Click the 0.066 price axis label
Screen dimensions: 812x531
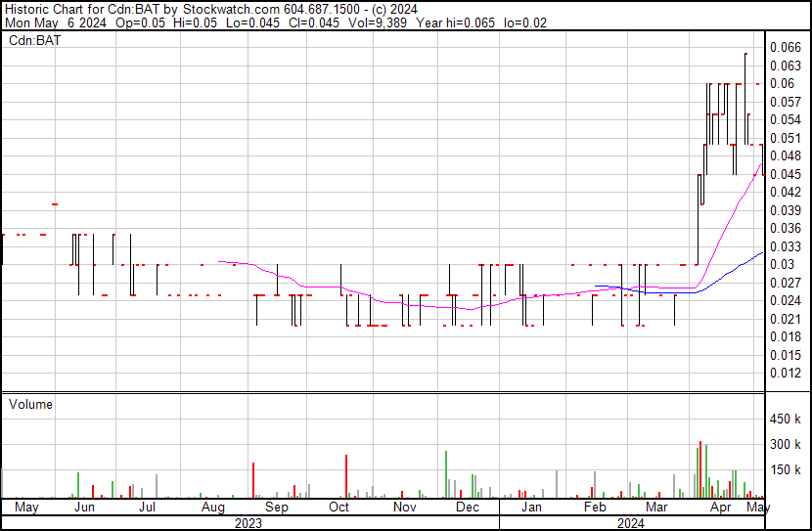[x=786, y=47]
